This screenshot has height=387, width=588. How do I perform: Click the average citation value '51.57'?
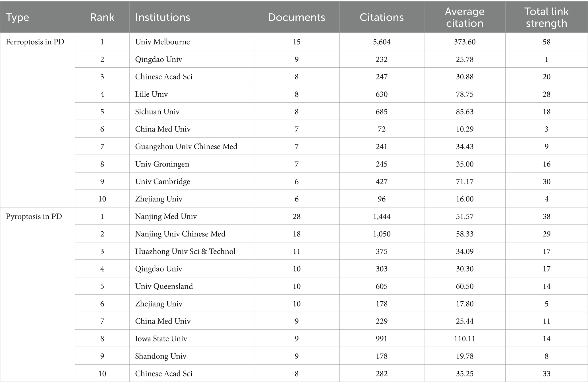(465, 217)
